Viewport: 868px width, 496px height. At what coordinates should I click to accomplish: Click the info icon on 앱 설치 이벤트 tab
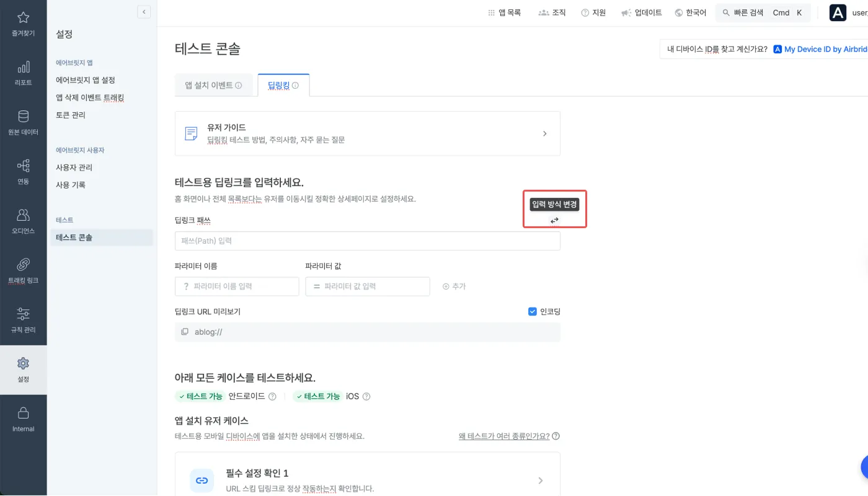(x=239, y=86)
